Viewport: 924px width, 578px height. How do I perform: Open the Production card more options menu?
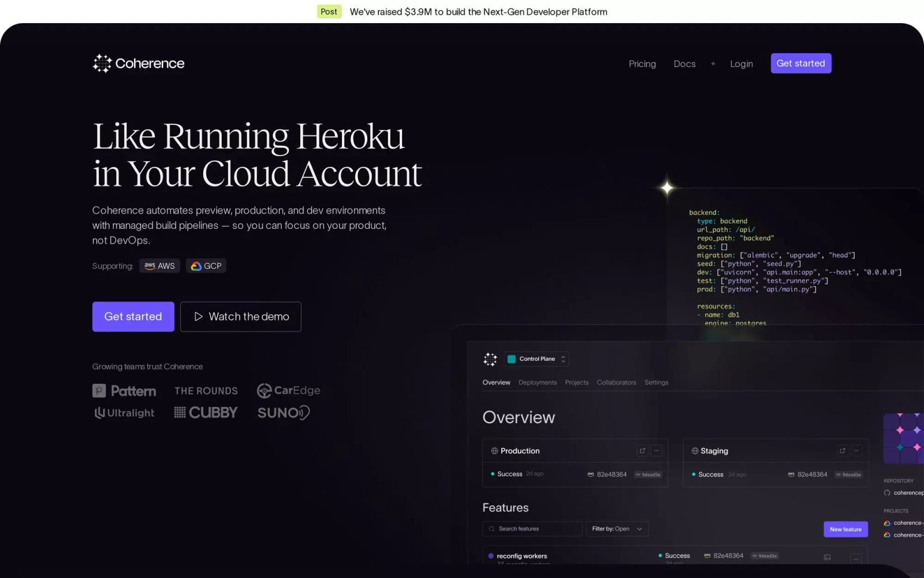tap(657, 451)
